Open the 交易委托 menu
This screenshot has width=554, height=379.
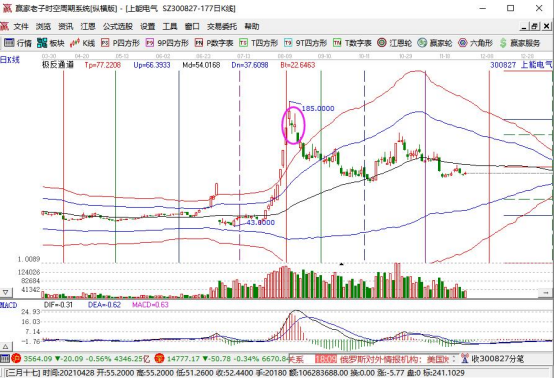pyautogui.click(x=222, y=26)
